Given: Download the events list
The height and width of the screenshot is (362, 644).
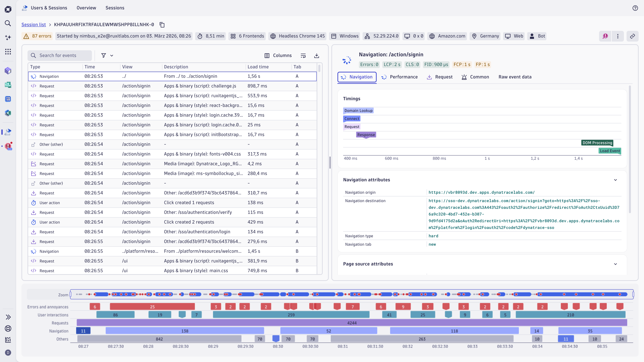Looking at the screenshot, I should (316, 55).
